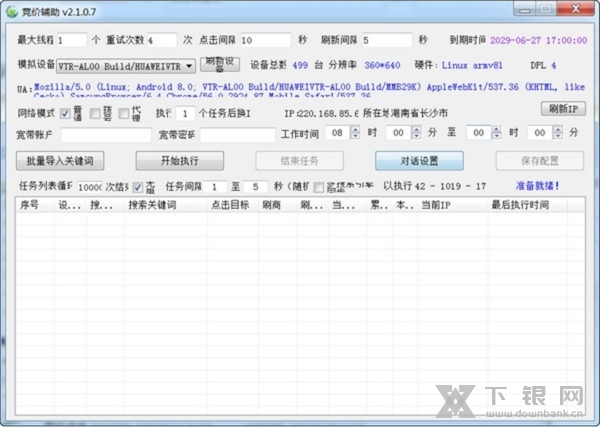Decrease work start hour 08 spinner

(x=355, y=136)
